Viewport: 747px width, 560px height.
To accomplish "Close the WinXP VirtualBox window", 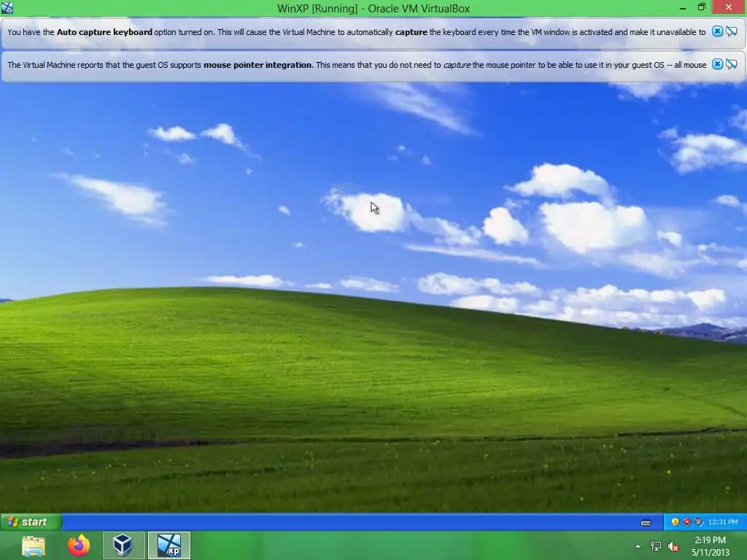I will [x=729, y=7].
